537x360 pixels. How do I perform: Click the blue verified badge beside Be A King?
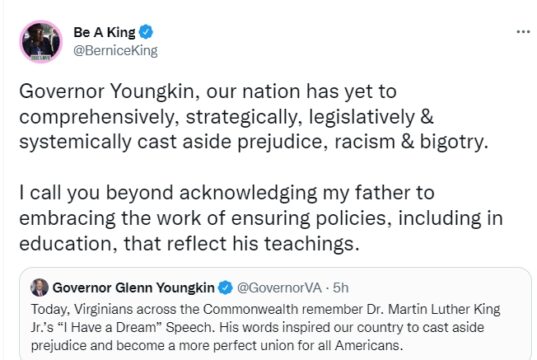click(146, 32)
